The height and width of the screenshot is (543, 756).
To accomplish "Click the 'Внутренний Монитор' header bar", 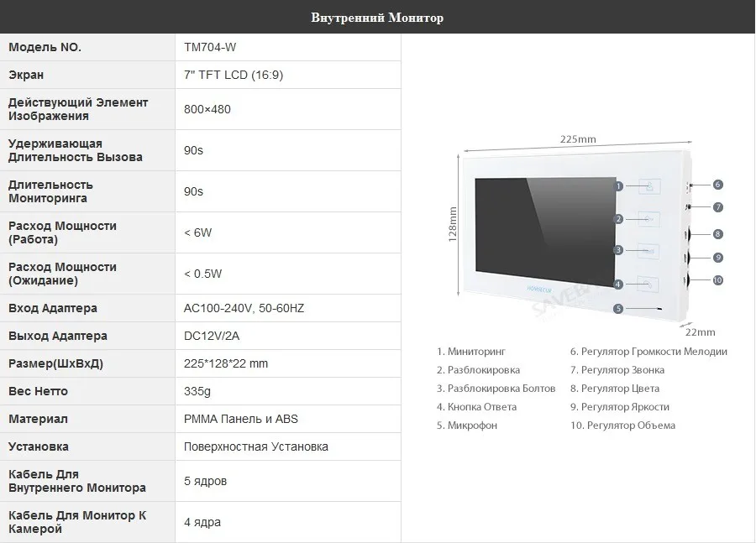I will [x=378, y=17].
